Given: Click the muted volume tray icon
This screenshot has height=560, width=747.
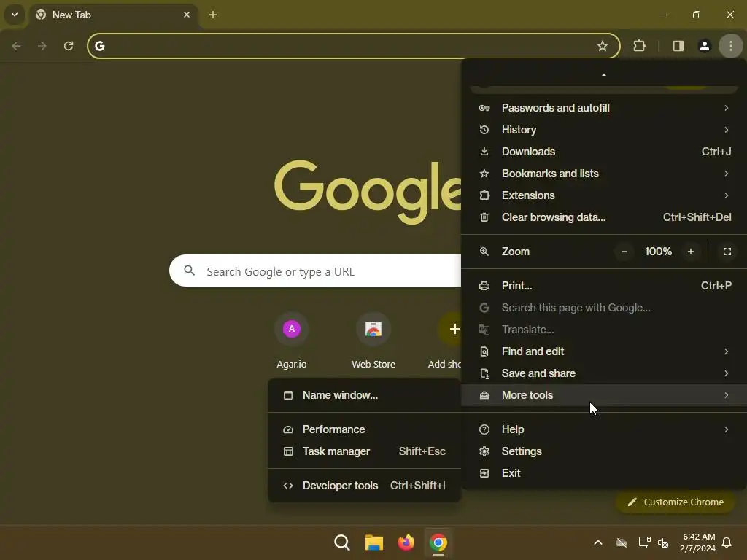Looking at the screenshot, I should [x=663, y=542].
